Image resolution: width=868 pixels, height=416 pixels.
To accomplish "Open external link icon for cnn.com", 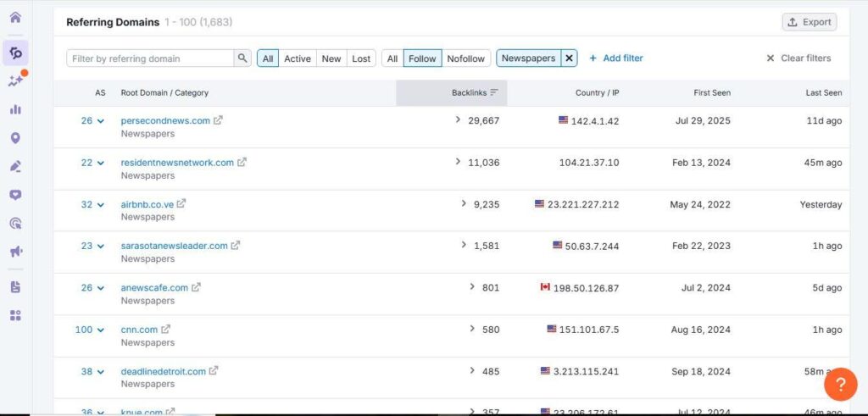I will pos(166,330).
